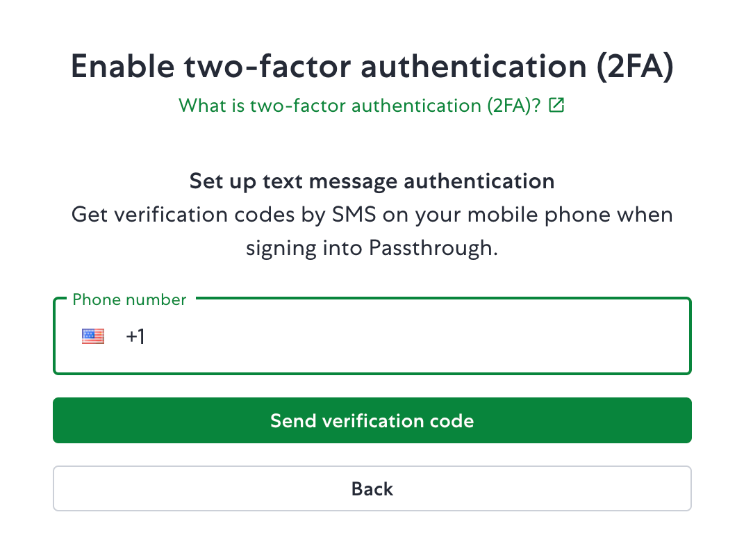Screen dimensions: 753x560
Task: Click the US flag country selector
Action: point(93,337)
